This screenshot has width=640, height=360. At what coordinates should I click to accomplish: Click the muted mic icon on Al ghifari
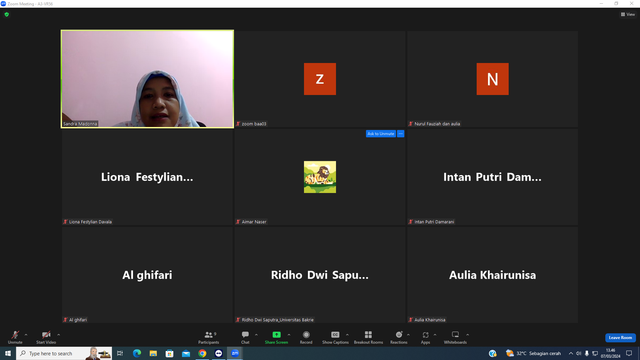point(65,320)
